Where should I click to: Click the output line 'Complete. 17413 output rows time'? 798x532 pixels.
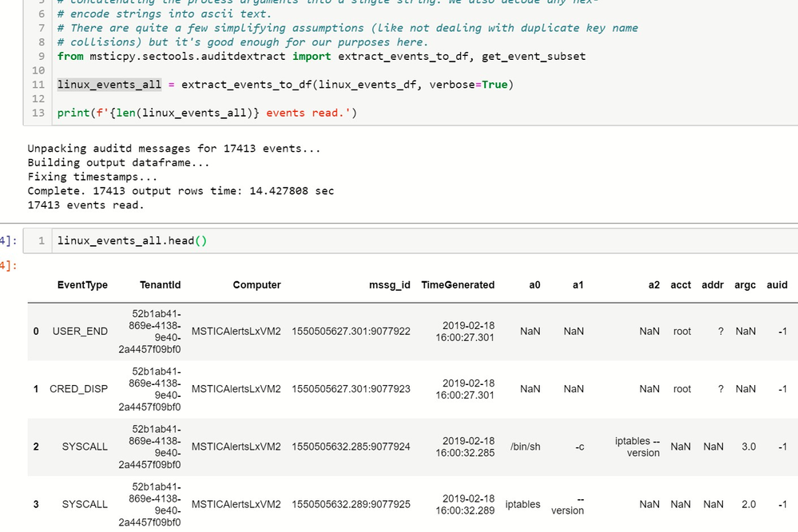[x=181, y=191]
